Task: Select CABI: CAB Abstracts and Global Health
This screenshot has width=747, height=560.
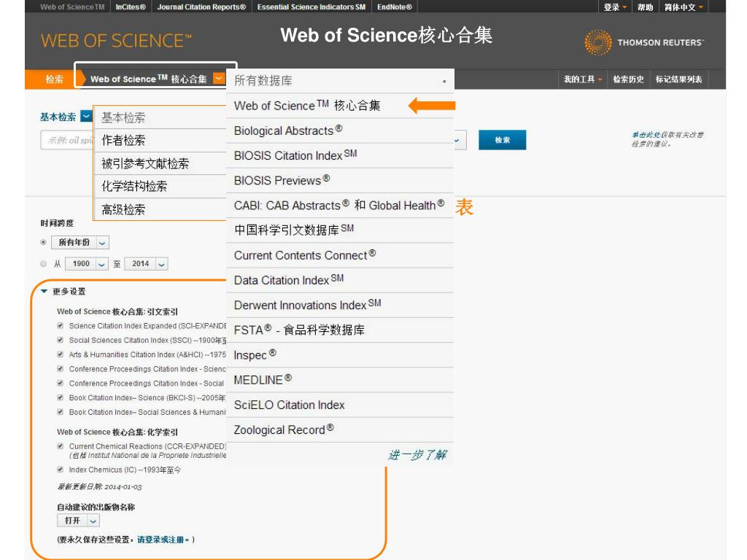Action: (x=340, y=205)
